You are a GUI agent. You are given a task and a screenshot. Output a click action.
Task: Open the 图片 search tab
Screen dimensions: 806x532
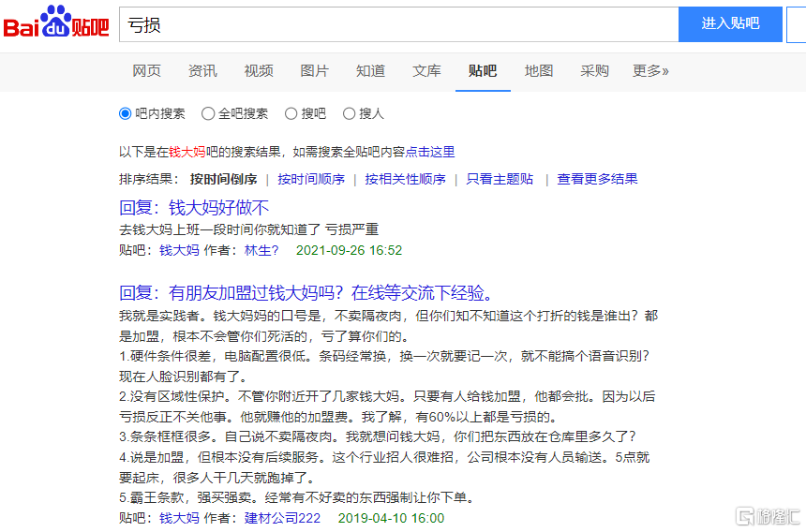point(315,71)
